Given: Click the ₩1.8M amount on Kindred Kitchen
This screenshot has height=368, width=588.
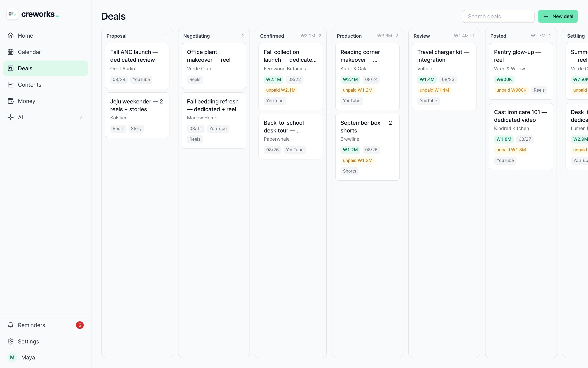Looking at the screenshot, I should (x=504, y=139).
